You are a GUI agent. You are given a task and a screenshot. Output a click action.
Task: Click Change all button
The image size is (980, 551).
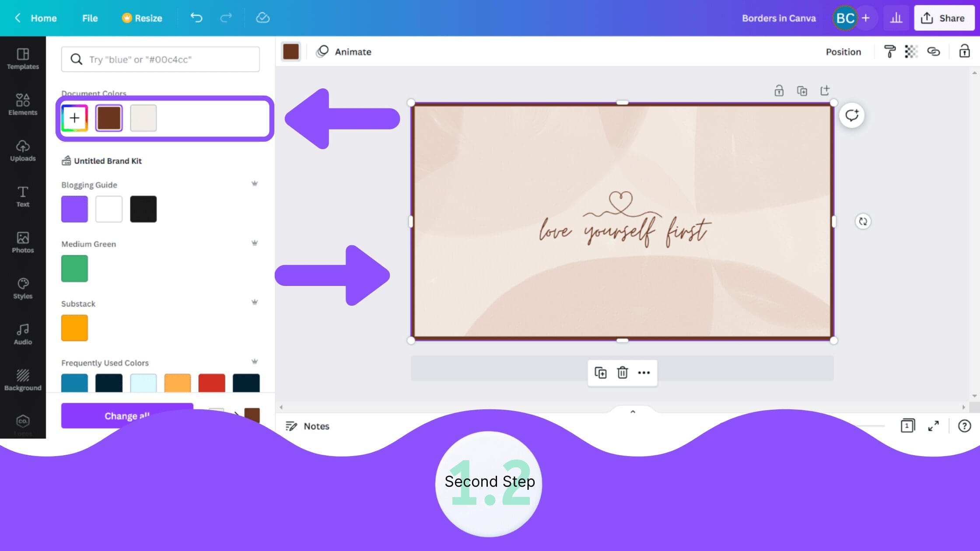coord(126,415)
